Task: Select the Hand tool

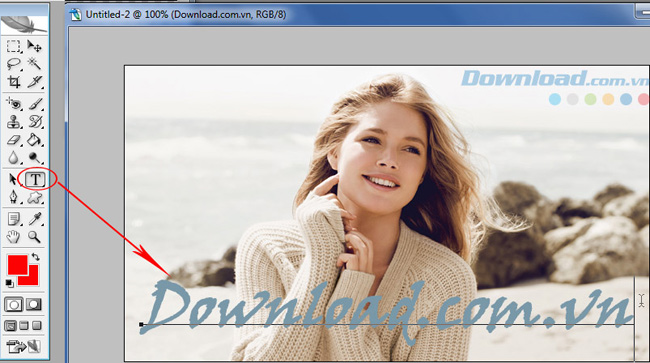Action: pyautogui.click(x=13, y=237)
